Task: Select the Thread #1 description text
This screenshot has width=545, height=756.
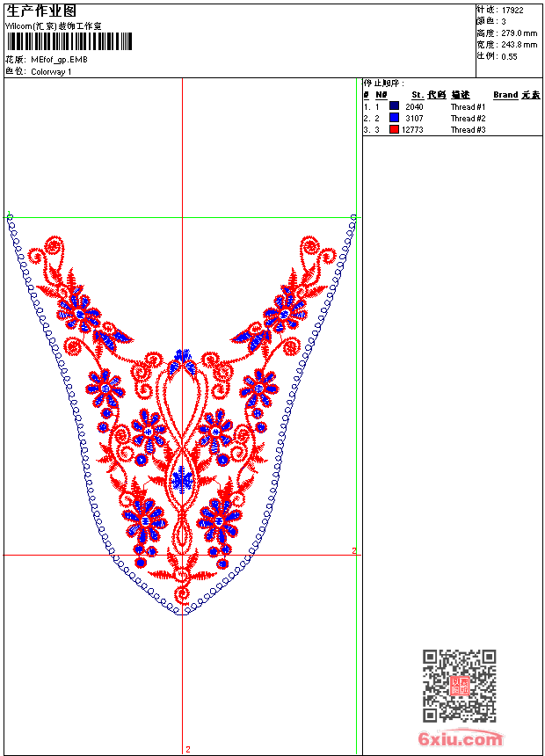Action: point(468,106)
